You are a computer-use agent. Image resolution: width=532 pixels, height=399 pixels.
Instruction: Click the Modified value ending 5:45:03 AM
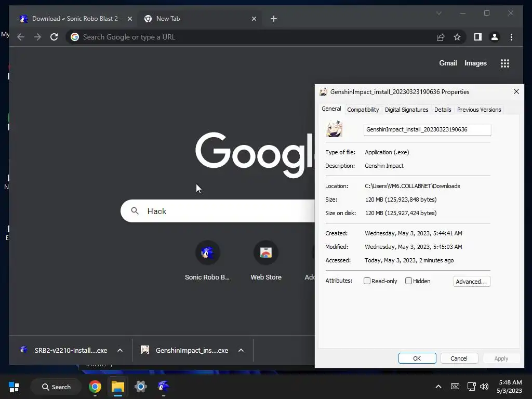pyautogui.click(x=413, y=247)
